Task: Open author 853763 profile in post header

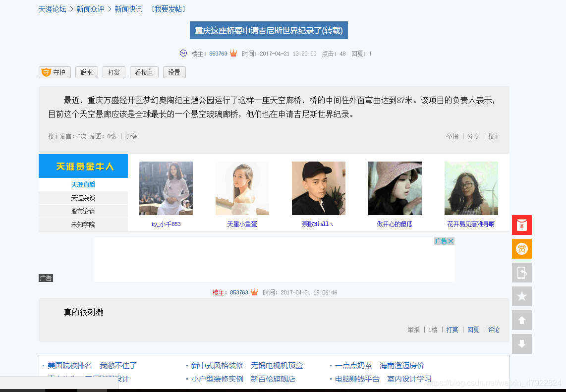Action: point(219,54)
